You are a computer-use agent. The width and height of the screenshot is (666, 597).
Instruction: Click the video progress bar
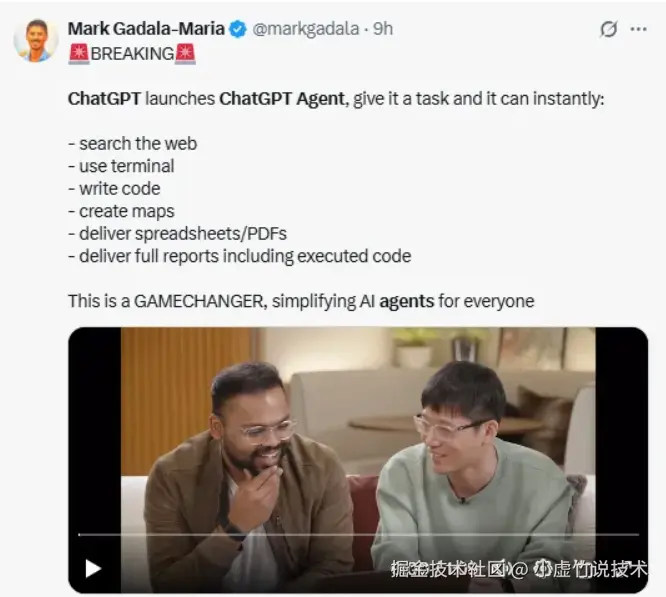click(x=358, y=535)
